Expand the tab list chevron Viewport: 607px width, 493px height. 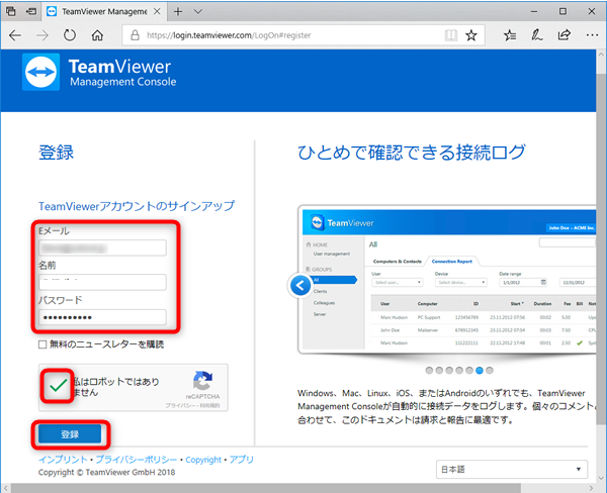198,12
